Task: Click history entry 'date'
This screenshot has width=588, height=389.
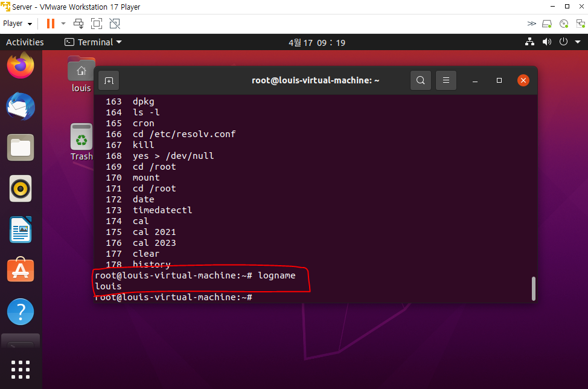Action: pos(143,199)
